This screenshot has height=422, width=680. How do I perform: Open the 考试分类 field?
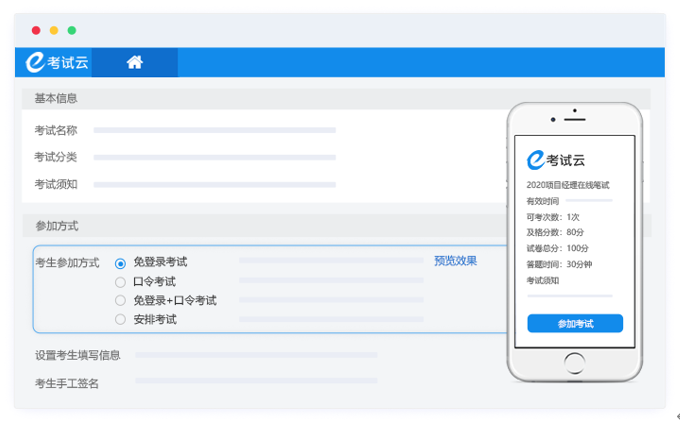[x=214, y=157]
